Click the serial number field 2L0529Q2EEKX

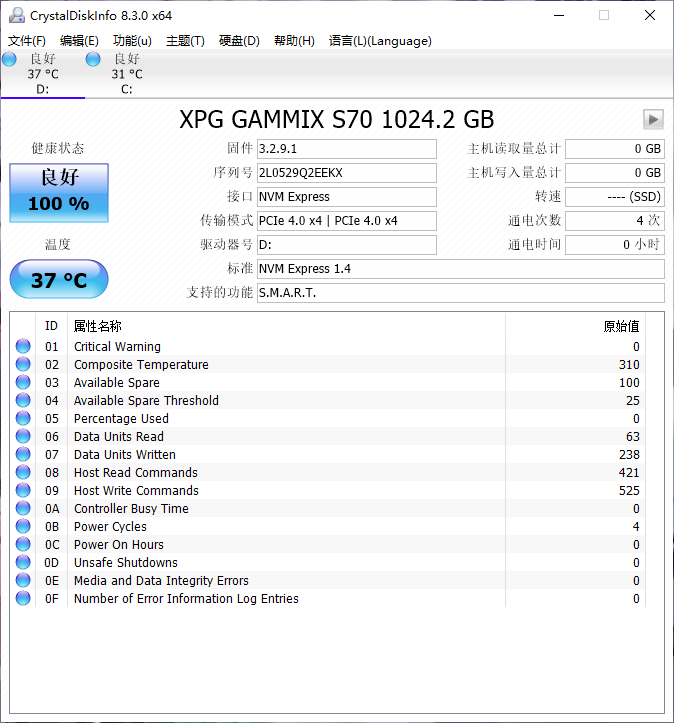point(347,173)
